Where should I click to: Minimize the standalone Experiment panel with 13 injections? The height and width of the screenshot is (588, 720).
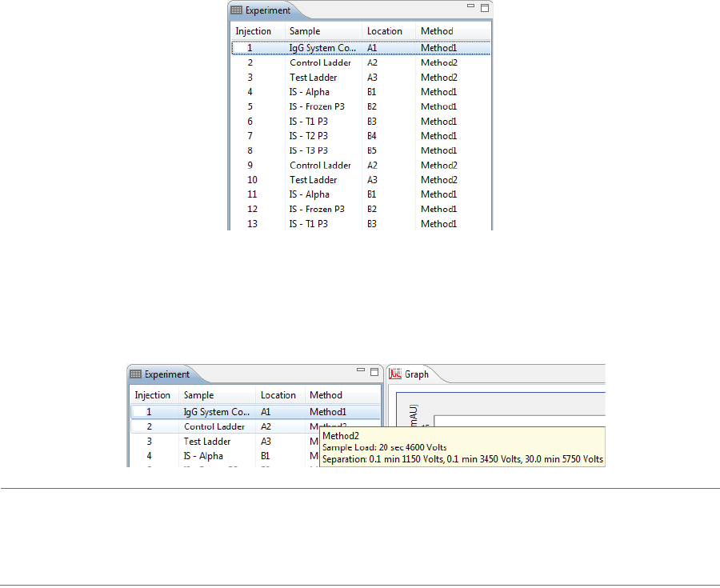pyautogui.click(x=470, y=6)
